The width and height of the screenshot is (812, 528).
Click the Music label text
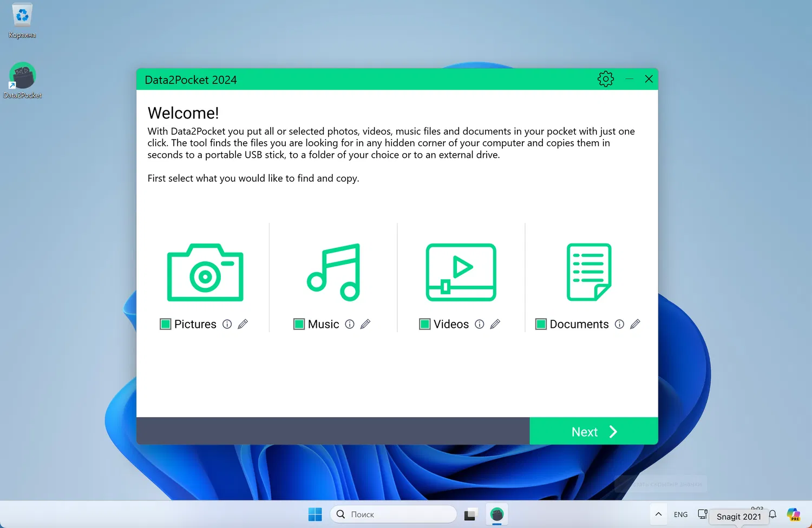[324, 324]
